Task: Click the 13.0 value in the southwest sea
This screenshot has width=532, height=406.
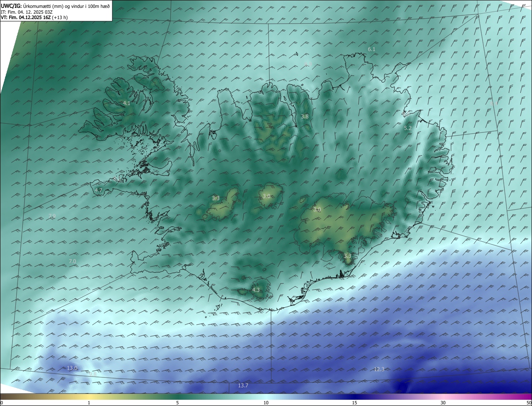Action: point(72,368)
